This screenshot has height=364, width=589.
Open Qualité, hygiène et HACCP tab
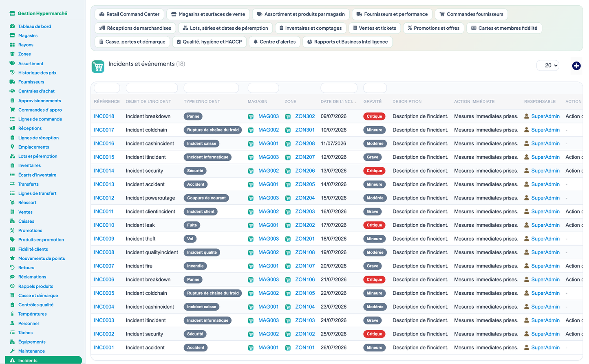pos(209,42)
